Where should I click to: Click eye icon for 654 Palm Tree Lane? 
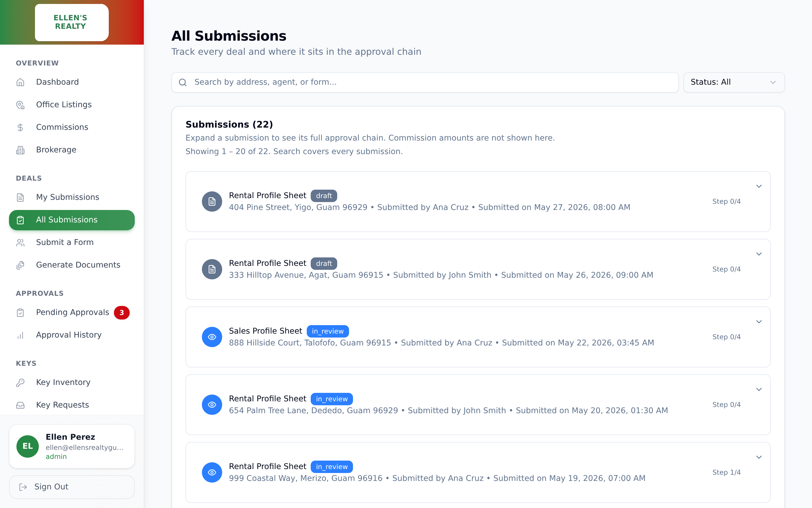tap(212, 404)
